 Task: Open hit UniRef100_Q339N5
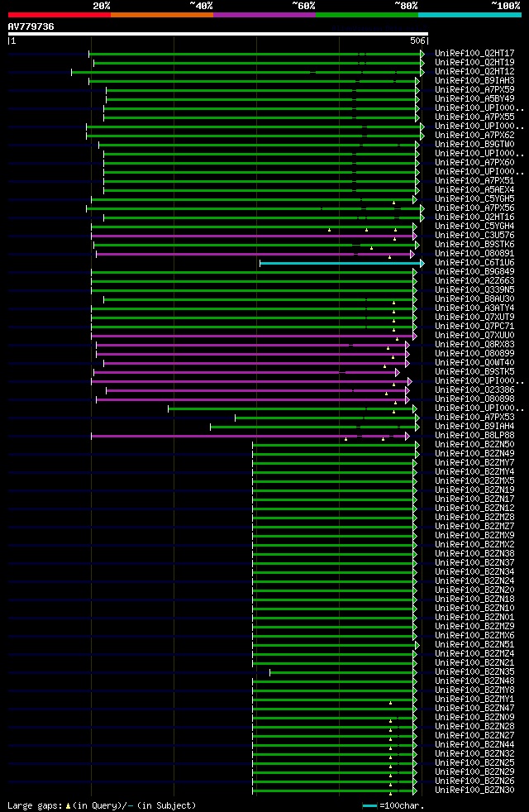click(x=474, y=290)
